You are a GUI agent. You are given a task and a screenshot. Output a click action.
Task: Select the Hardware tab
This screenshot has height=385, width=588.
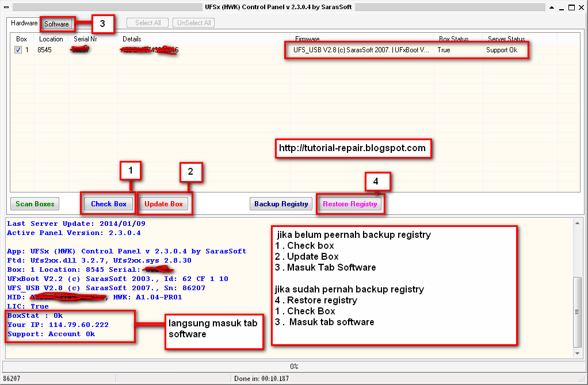tap(24, 23)
